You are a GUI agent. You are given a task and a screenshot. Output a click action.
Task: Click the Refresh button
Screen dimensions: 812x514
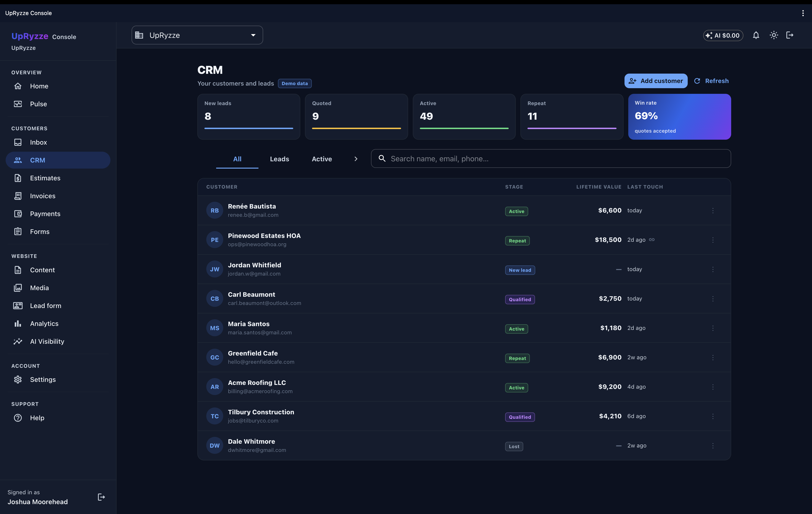[x=711, y=81]
